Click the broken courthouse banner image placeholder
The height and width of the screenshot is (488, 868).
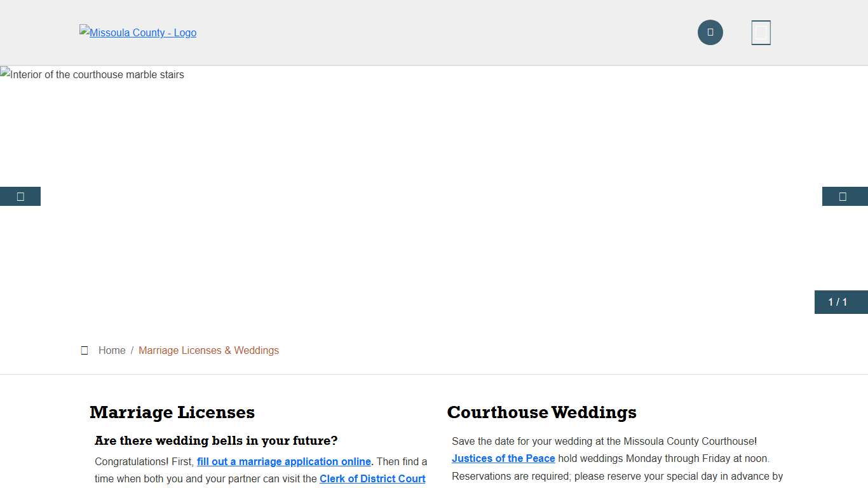(92, 74)
